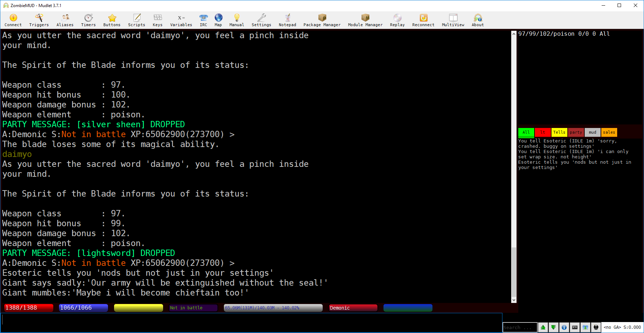644x333 pixels.
Task: Switch to the green All chat tab
Action: (526, 132)
